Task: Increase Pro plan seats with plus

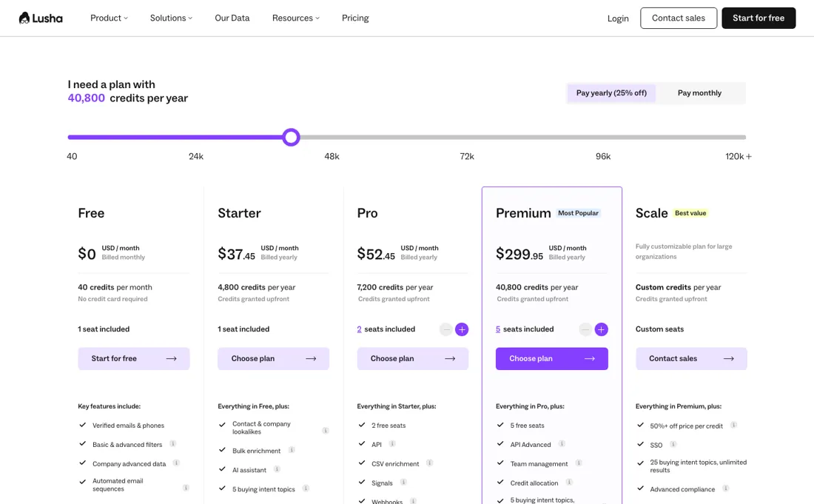Action: tap(462, 329)
